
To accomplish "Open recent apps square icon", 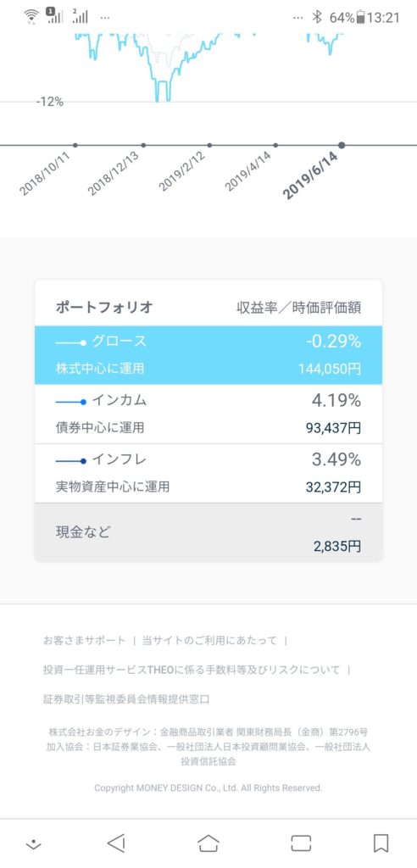I will pos(301,843).
